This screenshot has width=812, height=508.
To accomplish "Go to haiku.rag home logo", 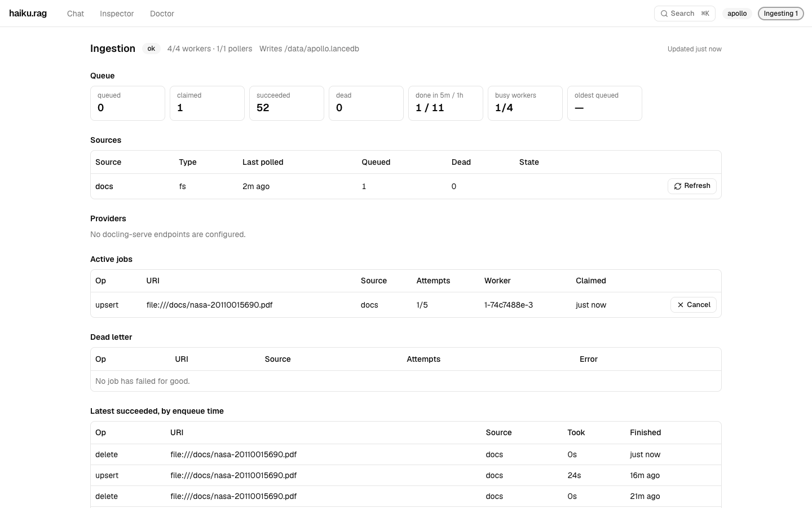I will tap(28, 13).
